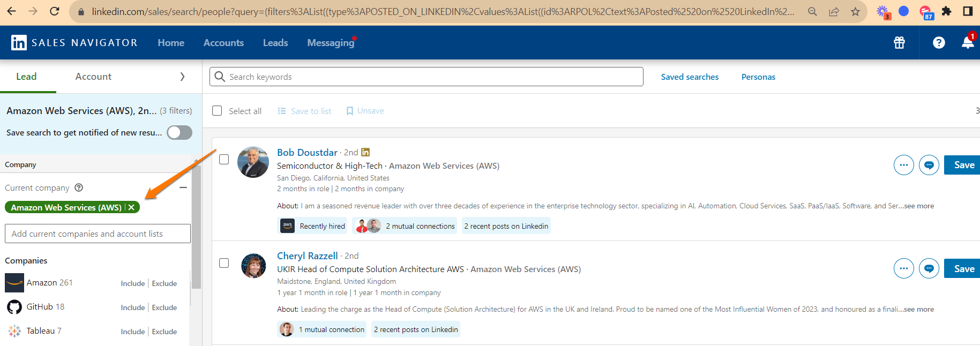This screenshot has width=980, height=346.
Task: Tick the checkbox beside Cheryl Razzell
Action: coord(224,263)
